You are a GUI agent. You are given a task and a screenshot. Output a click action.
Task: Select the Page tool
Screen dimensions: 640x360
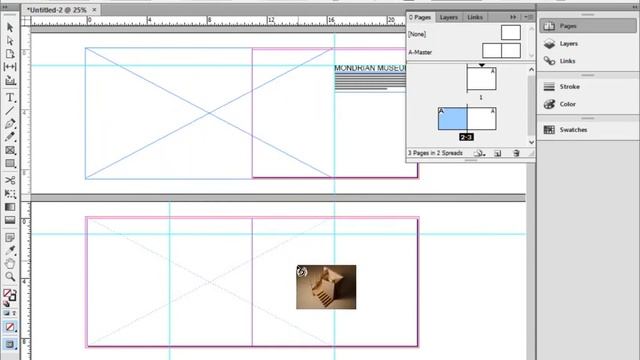10,54
